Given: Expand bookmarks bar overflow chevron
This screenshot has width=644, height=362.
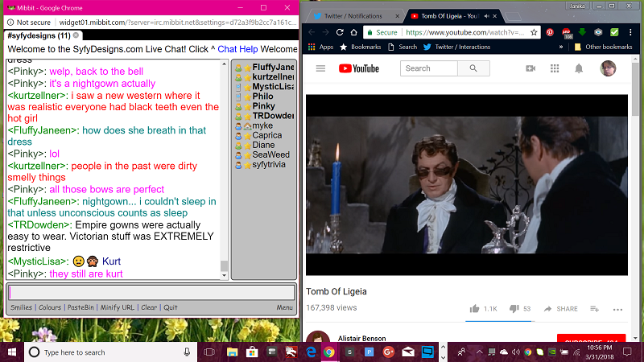Looking at the screenshot, I should pyautogui.click(x=561, y=47).
